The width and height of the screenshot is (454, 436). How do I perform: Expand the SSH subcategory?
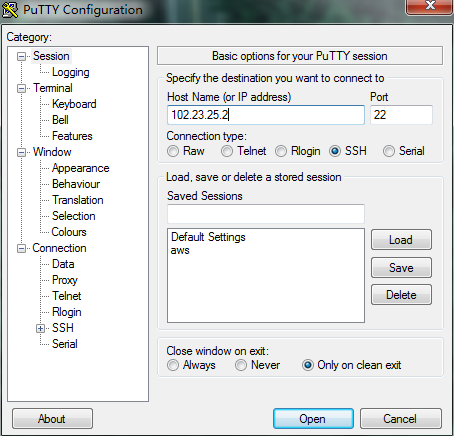(40, 328)
